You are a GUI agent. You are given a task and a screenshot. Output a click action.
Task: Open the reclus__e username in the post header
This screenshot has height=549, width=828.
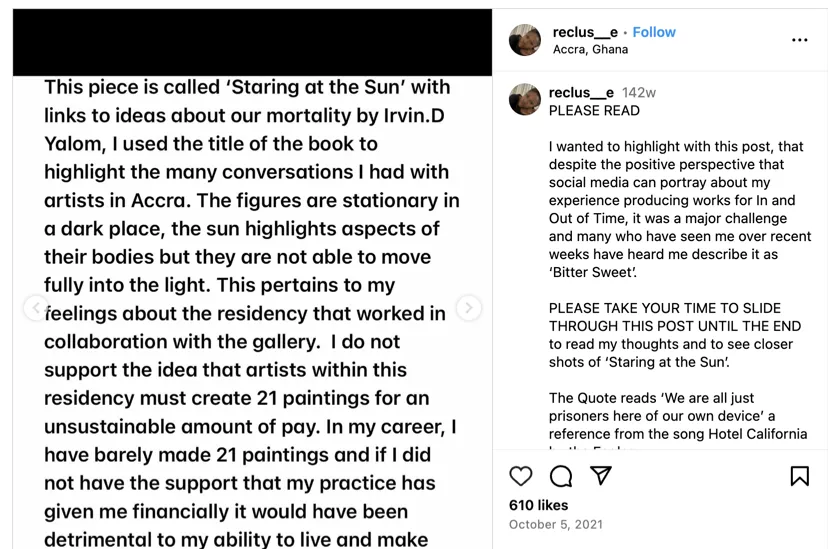pyautogui.click(x=585, y=32)
